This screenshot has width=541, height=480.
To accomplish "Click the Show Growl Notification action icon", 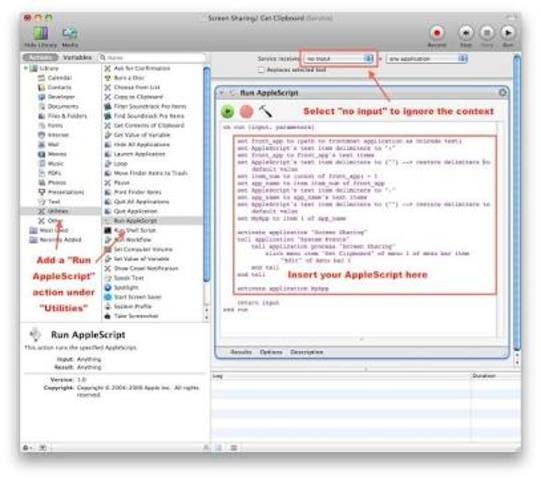I will (x=108, y=268).
